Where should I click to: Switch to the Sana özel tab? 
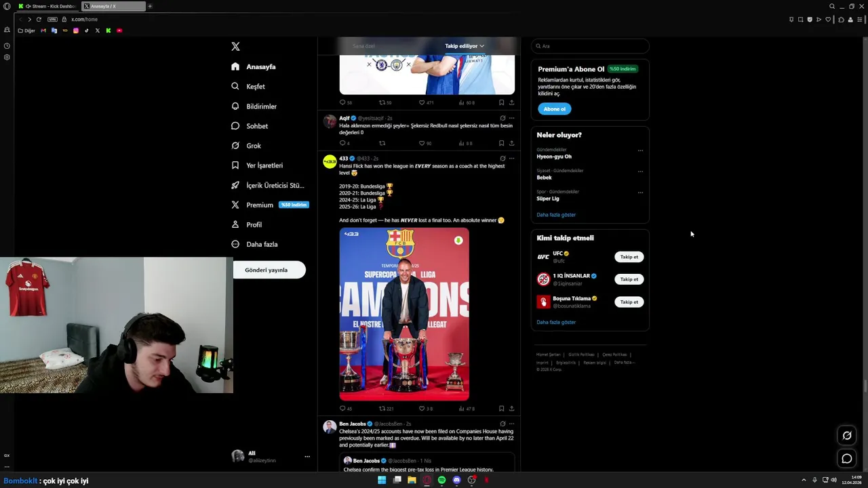pyautogui.click(x=363, y=46)
